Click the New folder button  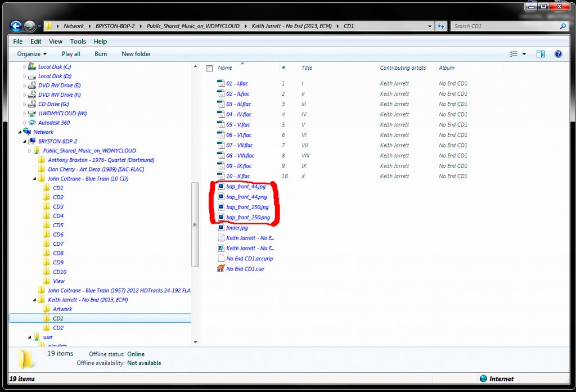136,54
